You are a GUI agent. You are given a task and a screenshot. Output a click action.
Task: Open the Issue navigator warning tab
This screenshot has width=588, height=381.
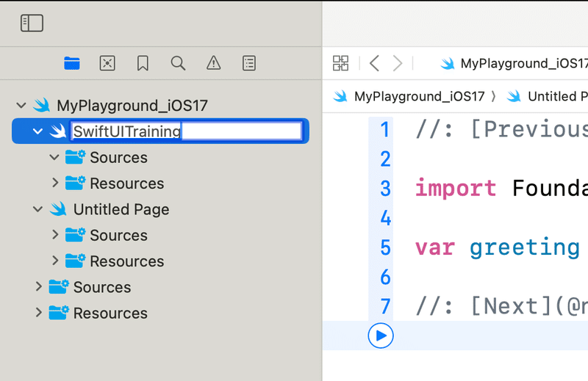214,63
